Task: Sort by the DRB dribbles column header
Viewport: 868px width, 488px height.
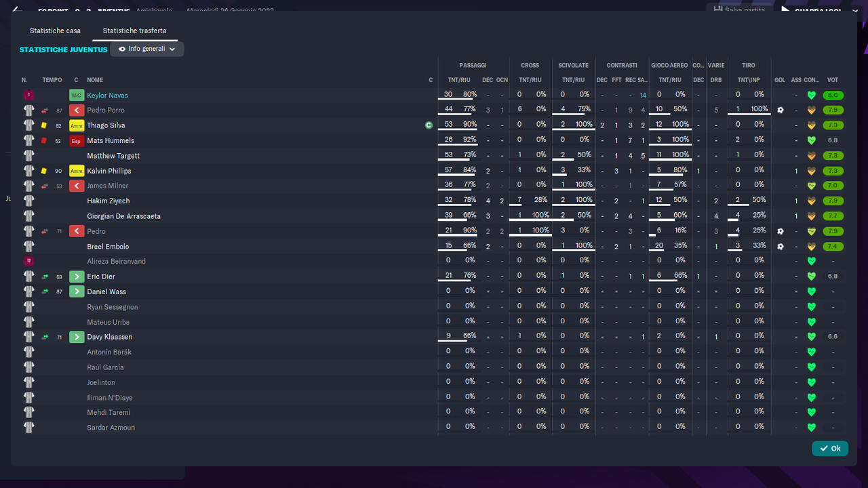Action: point(716,80)
